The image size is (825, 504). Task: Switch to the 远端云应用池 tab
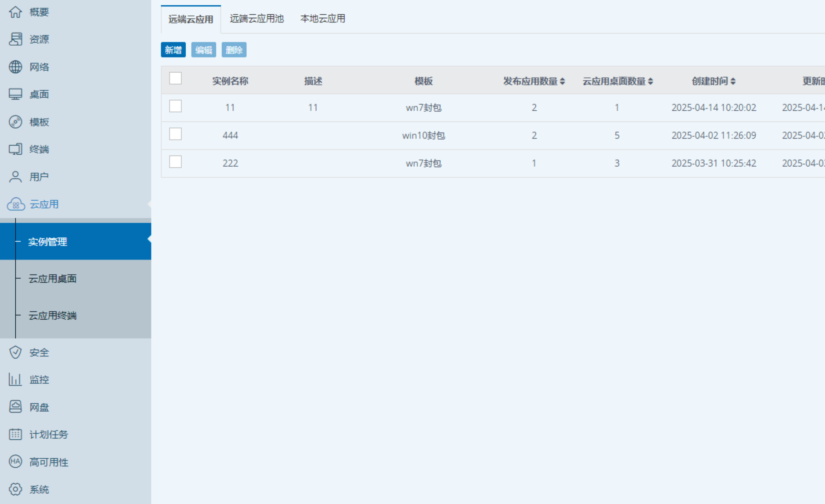click(x=257, y=19)
